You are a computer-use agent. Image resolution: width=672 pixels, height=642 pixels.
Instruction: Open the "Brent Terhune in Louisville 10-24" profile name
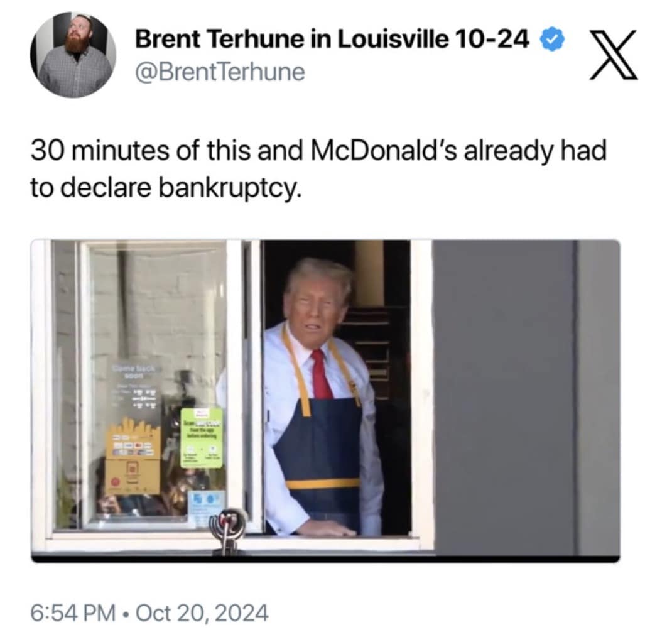coord(333,40)
